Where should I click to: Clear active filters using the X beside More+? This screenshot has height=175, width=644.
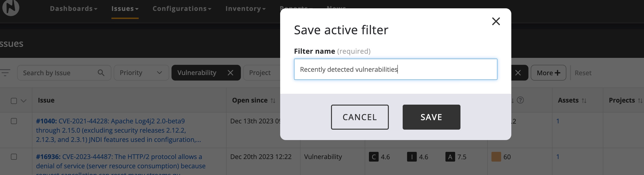(x=518, y=73)
